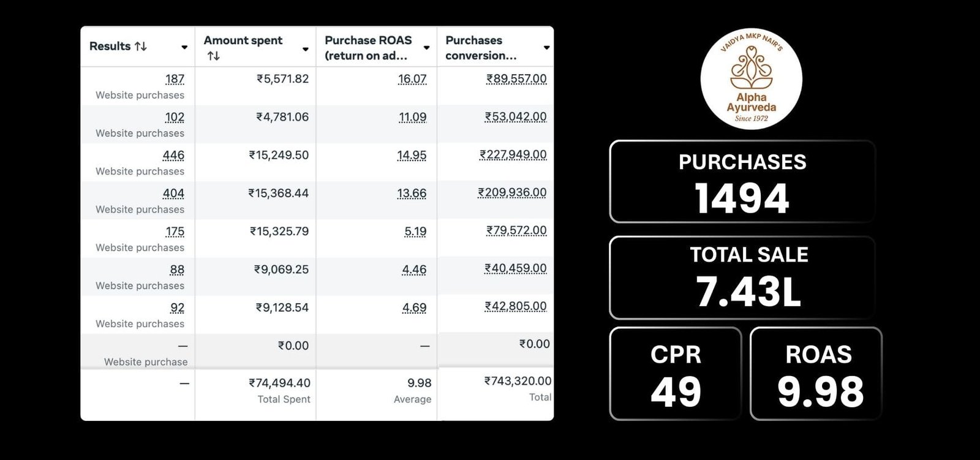The width and height of the screenshot is (980, 460).
Task: Select the TOTAL SALE 7.43L card
Action: pos(742,277)
